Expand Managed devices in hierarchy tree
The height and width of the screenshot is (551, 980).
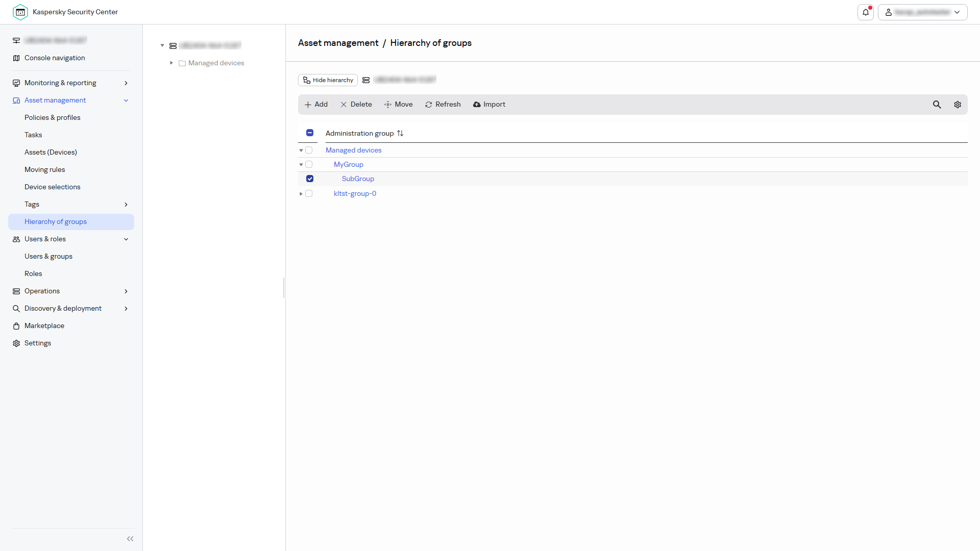171,63
